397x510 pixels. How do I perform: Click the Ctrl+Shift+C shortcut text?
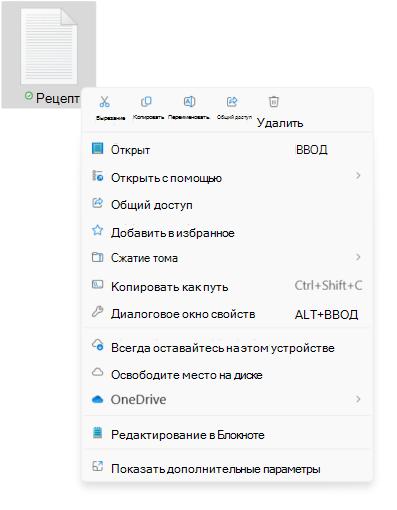click(328, 286)
